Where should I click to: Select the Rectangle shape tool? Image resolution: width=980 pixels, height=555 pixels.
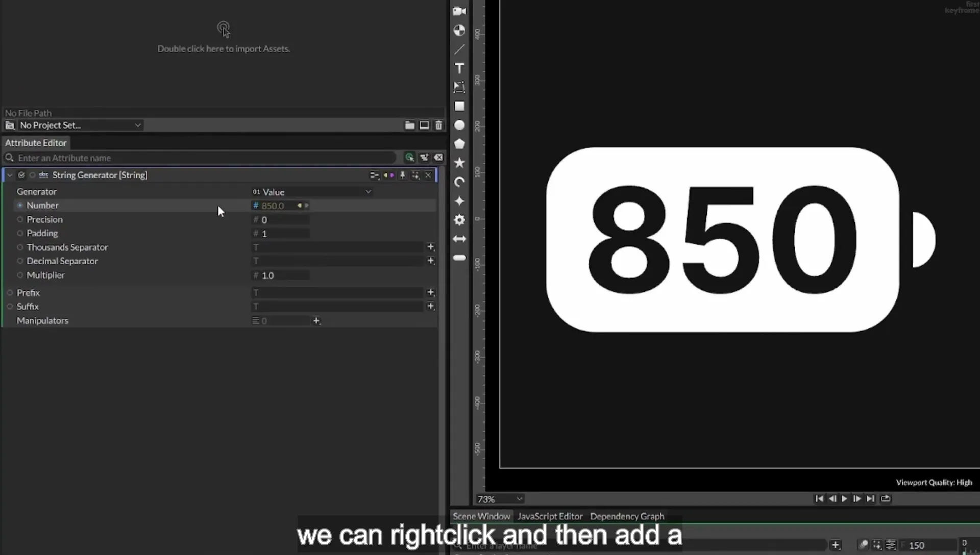[x=459, y=106]
